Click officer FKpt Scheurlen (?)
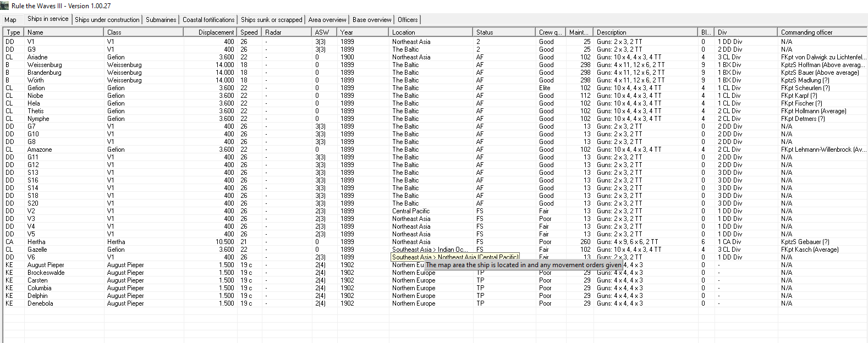Viewport: 868px width, 343px height. (x=805, y=88)
